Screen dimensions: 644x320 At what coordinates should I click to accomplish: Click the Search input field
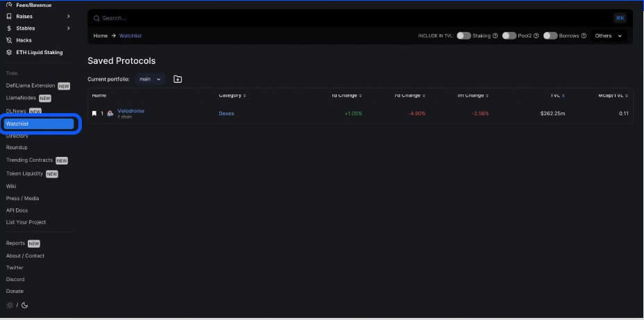(x=347, y=18)
